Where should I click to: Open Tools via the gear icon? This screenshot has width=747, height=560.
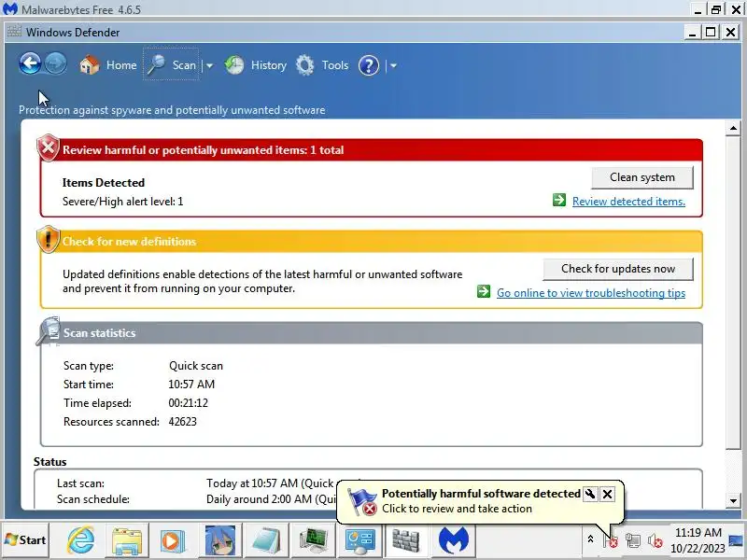point(305,65)
